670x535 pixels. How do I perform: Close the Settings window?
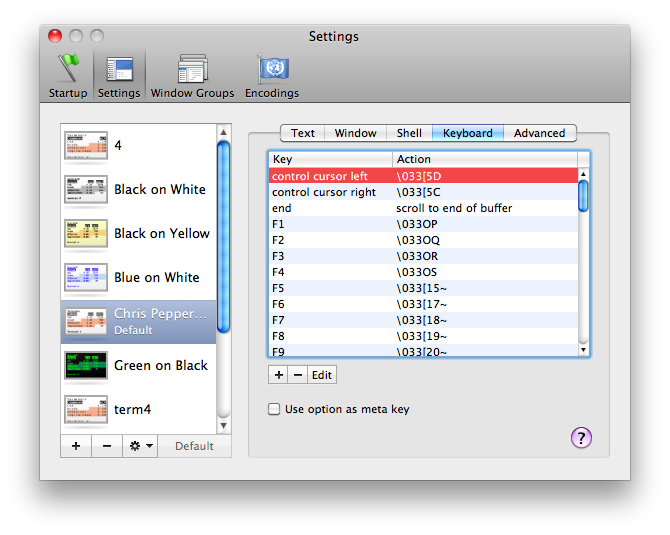(55, 36)
